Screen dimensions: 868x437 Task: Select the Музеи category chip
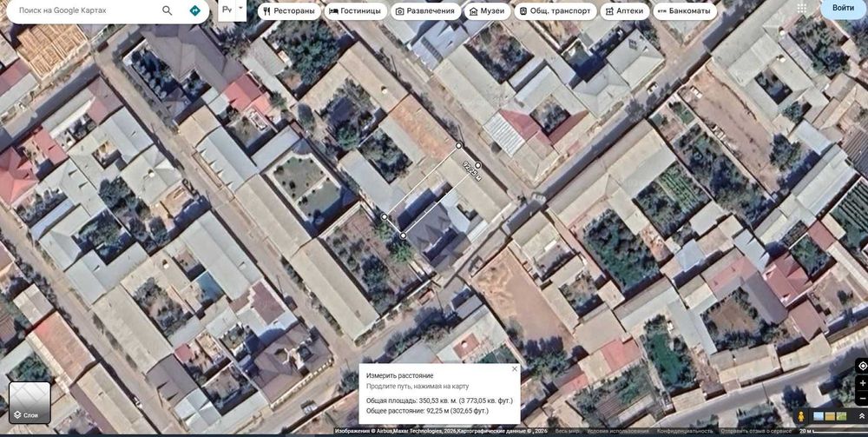[x=487, y=11]
